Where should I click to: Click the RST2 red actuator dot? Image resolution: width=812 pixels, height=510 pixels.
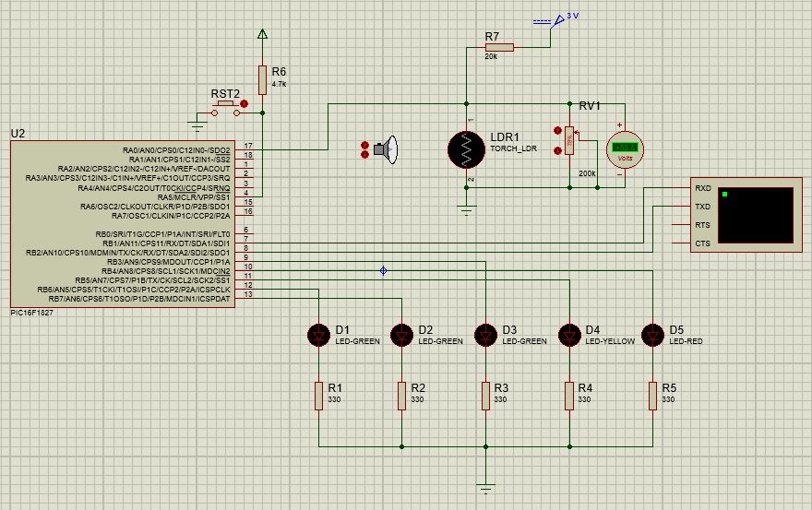(x=245, y=103)
